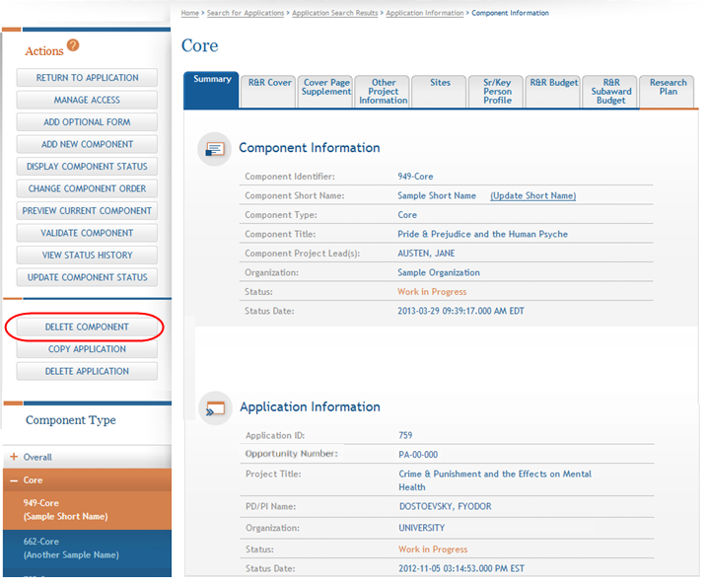Open the Sr/Key Person Profile tab
This screenshot has width=707, height=588.
point(497,92)
